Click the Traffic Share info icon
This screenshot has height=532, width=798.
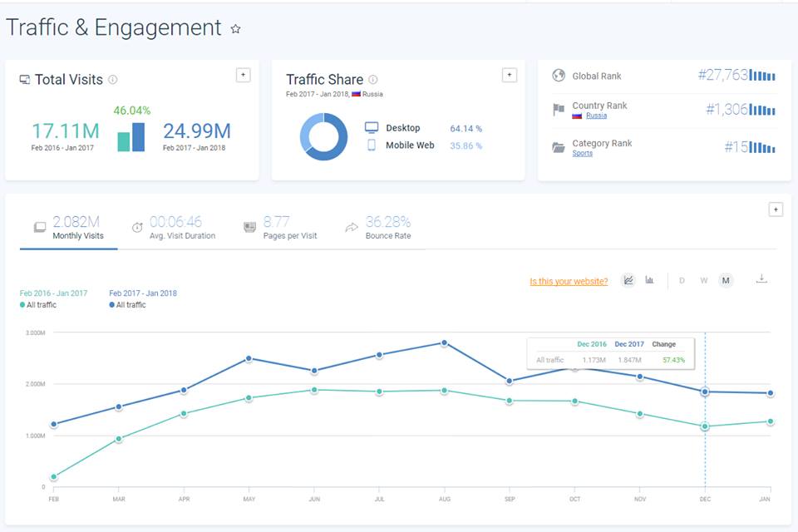pos(373,80)
